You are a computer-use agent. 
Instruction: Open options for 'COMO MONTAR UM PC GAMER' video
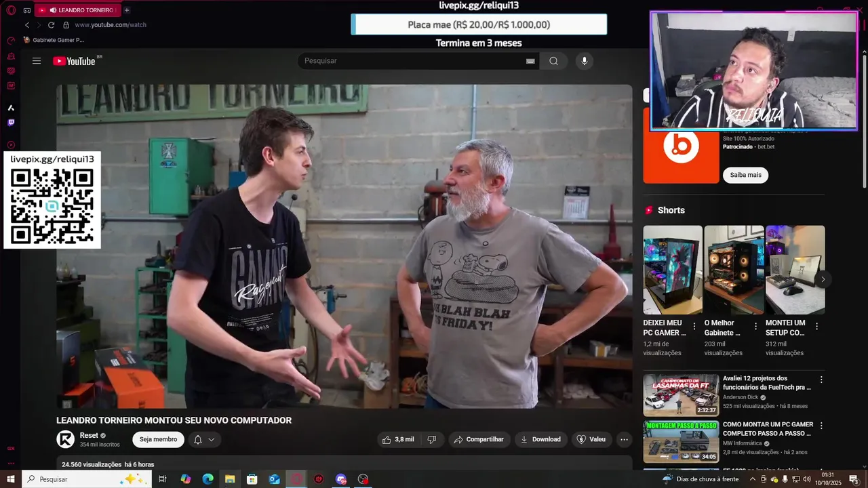point(821,426)
